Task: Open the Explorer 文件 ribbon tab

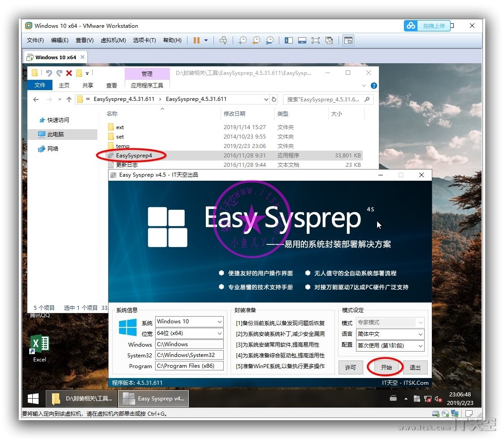Action: (40, 85)
